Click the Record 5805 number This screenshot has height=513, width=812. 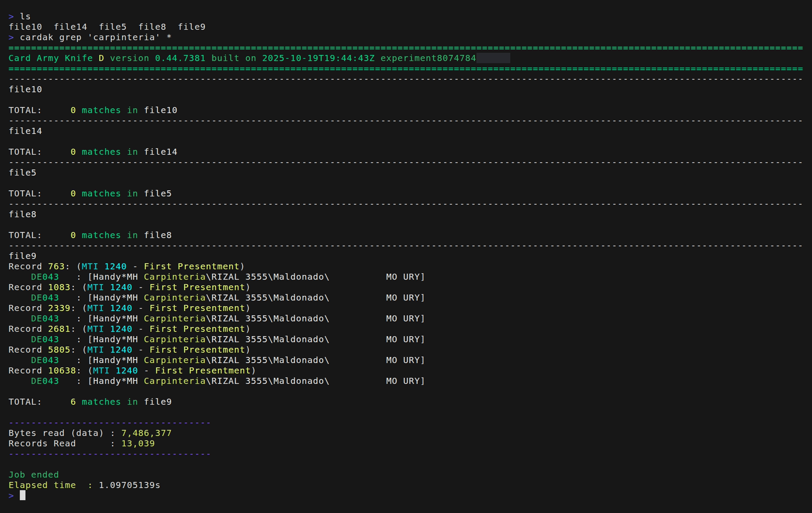point(59,350)
